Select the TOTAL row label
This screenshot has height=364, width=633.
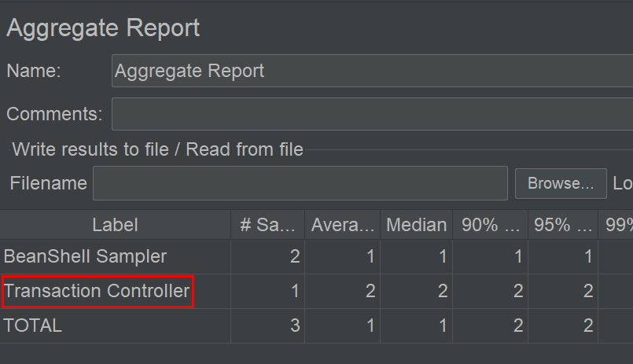[x=33, y=325]
